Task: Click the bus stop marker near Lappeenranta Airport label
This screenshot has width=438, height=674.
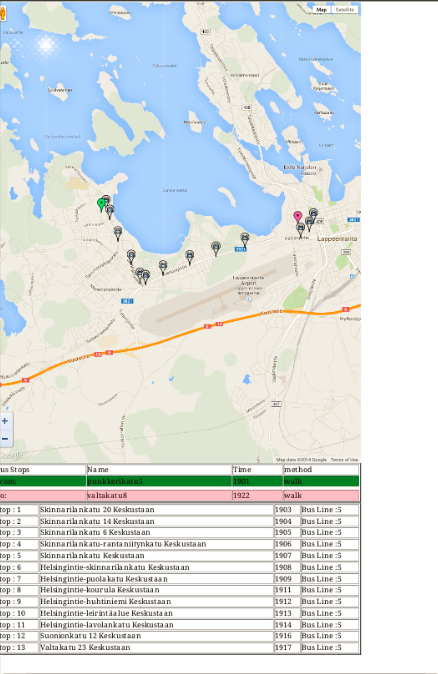Action: point(245,239)
